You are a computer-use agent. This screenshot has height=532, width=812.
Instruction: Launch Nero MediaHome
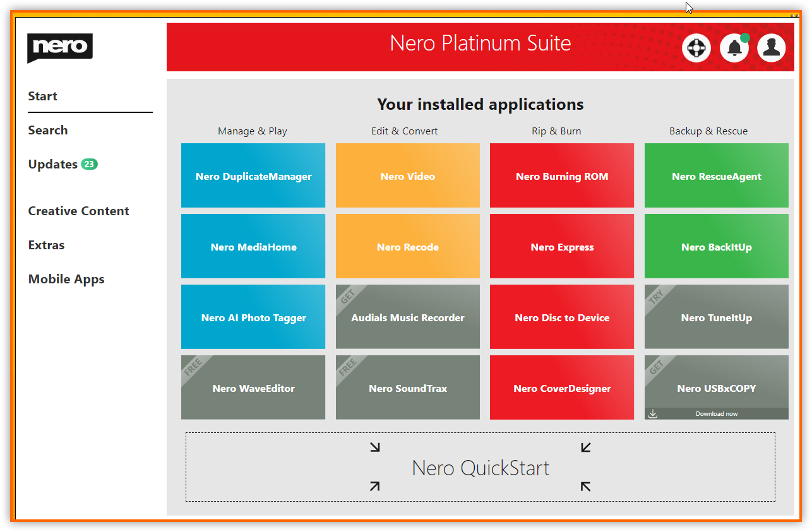253,246
